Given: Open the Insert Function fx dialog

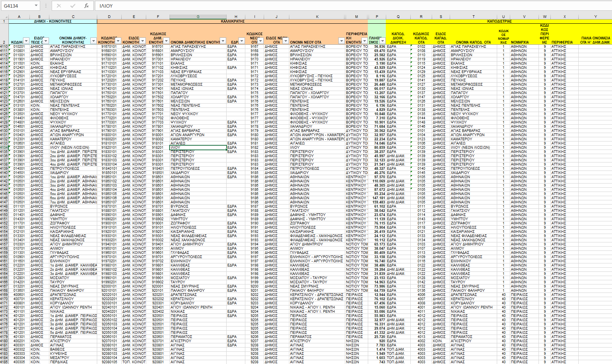Looking at the screenshot, I should click(x=86, y=6).
